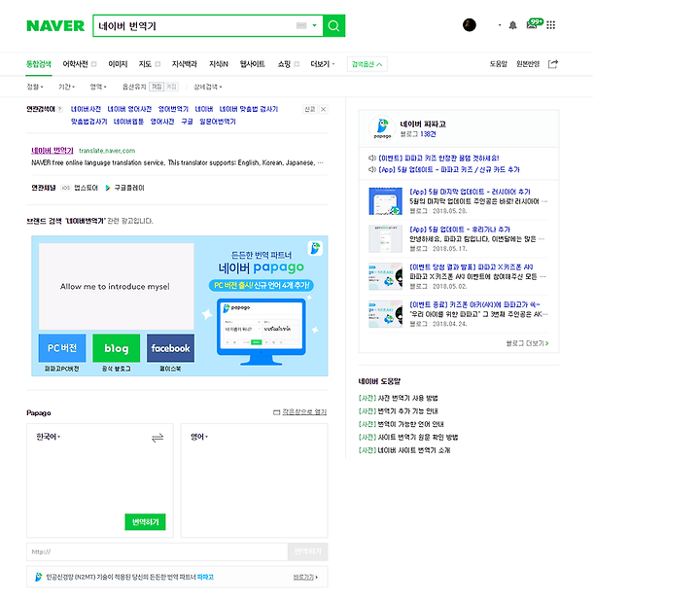The width and height of the screenshot is (700, 602).
Task: Select the 쇼핑 tab
Action: click(x=284, y=64)
